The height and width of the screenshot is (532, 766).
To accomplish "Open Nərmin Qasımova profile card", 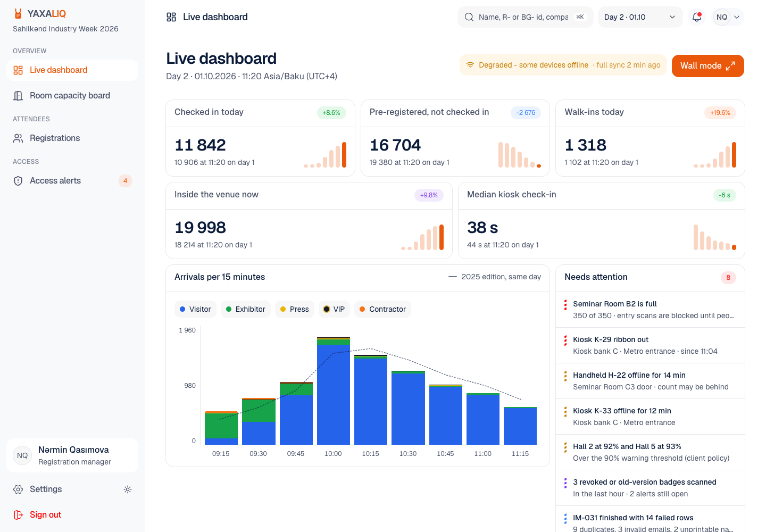I will click(72, 455).
